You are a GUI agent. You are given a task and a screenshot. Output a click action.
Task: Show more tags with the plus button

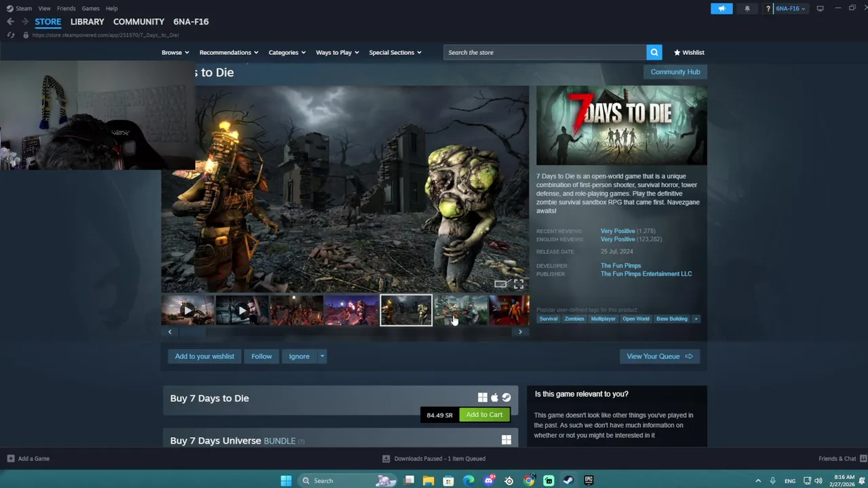(695, 319)
